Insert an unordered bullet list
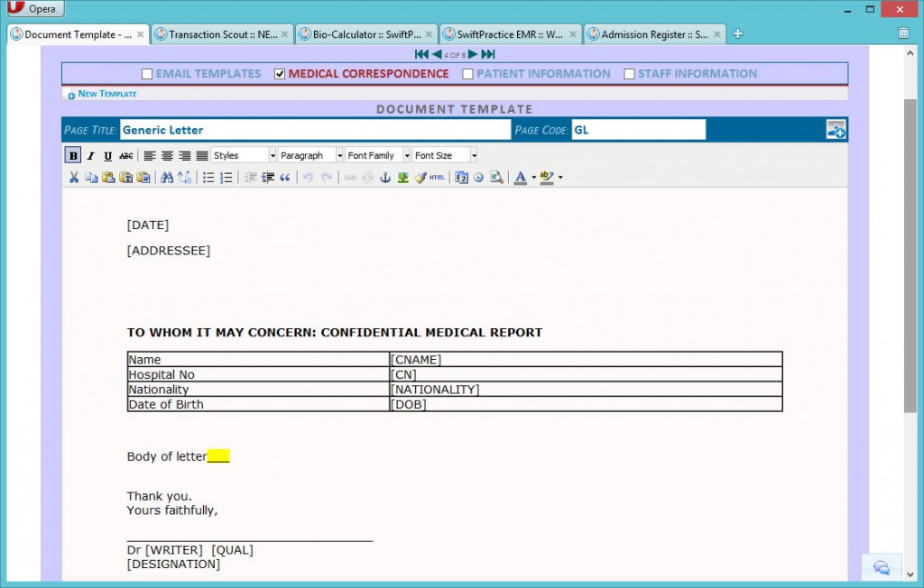 click(208, 177)
